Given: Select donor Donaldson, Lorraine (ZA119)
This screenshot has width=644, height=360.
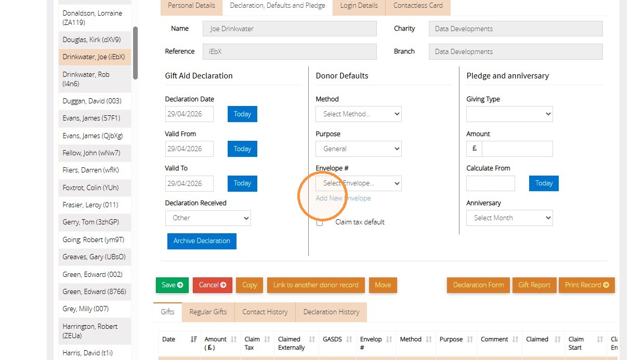Looking at the screenshot, I should [95, 18].
